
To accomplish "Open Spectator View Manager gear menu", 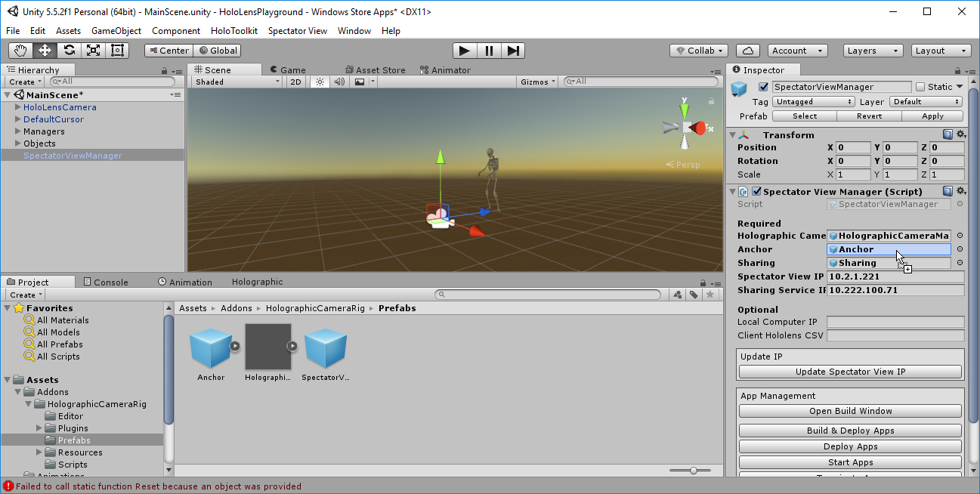I will point(960,191).
